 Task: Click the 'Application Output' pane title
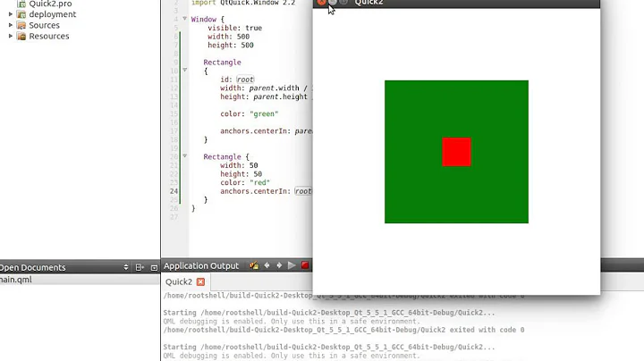click(x=201, y=265)
